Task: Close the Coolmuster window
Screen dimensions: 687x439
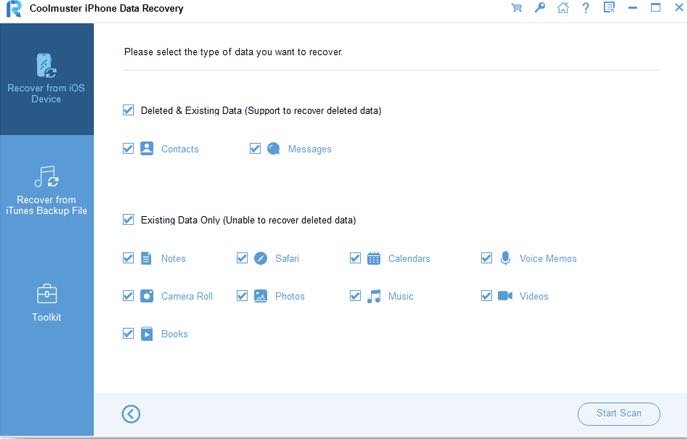Action: (x=679, y=7)
